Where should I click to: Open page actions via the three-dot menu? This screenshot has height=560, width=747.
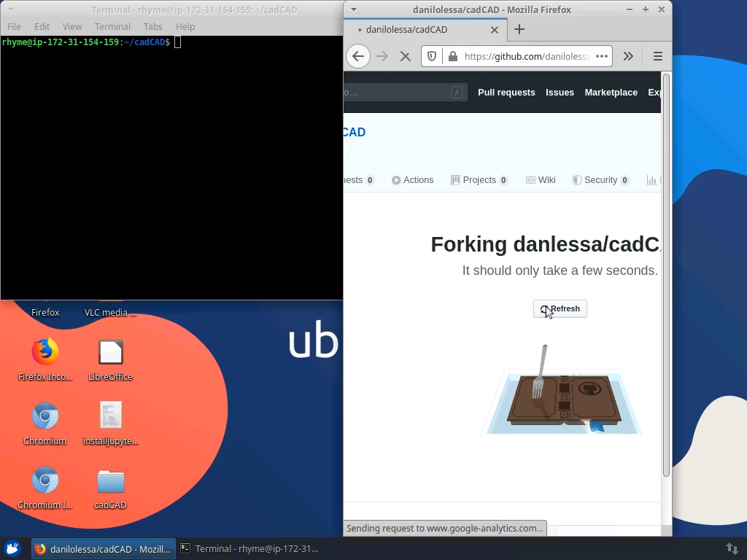(602, 56)
